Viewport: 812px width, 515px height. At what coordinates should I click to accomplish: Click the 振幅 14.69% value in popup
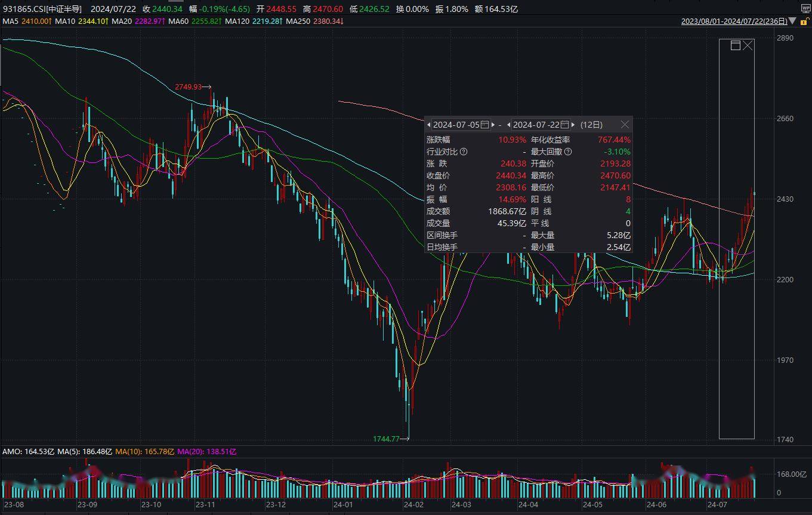click(512, 199)
